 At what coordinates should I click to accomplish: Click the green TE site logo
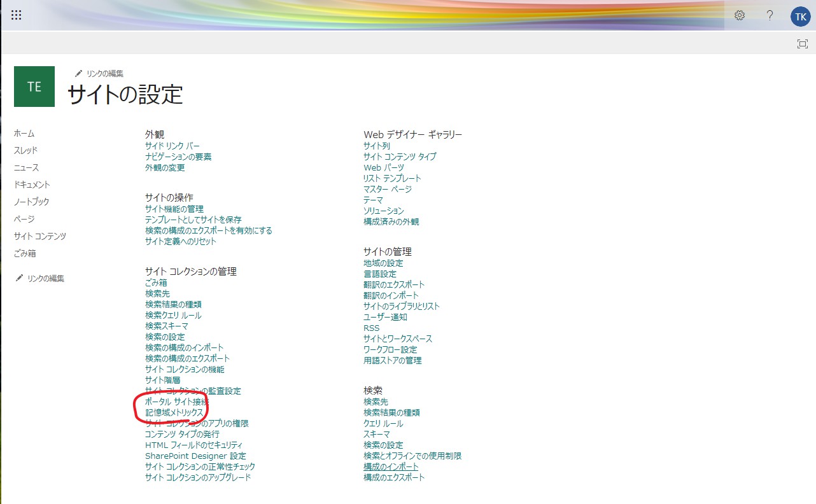click(34, 87)
